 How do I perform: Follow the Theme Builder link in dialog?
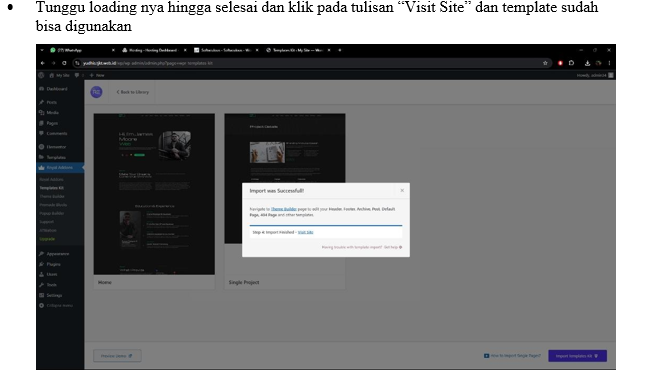283,209
